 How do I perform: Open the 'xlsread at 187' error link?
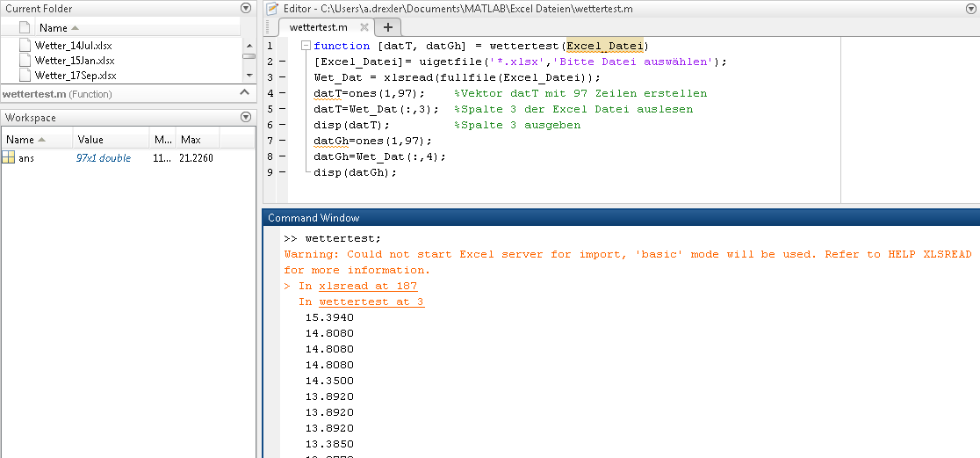[x=368, y=286]
